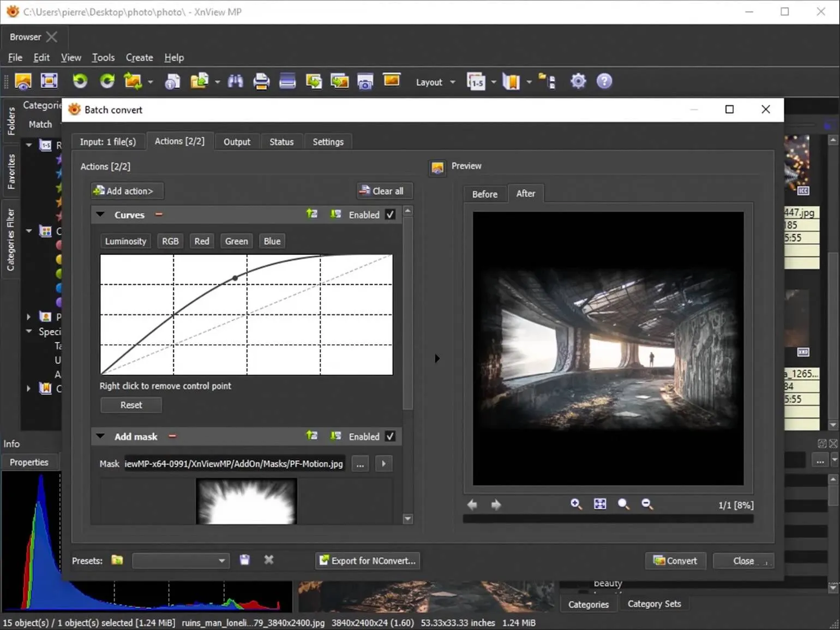Remove the Curves action with red minus
Screen dimensions: 840x630
coord(159,214)
